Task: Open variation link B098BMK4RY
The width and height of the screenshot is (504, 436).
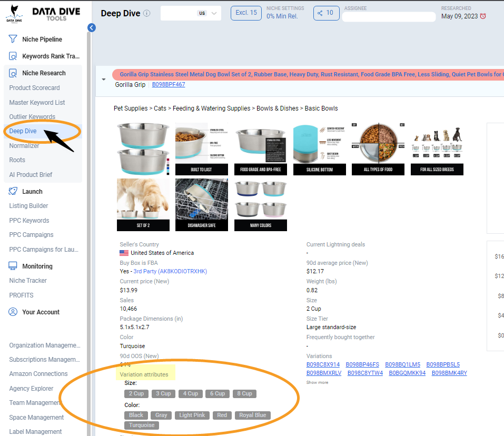Action: click(x=449, y=373)
